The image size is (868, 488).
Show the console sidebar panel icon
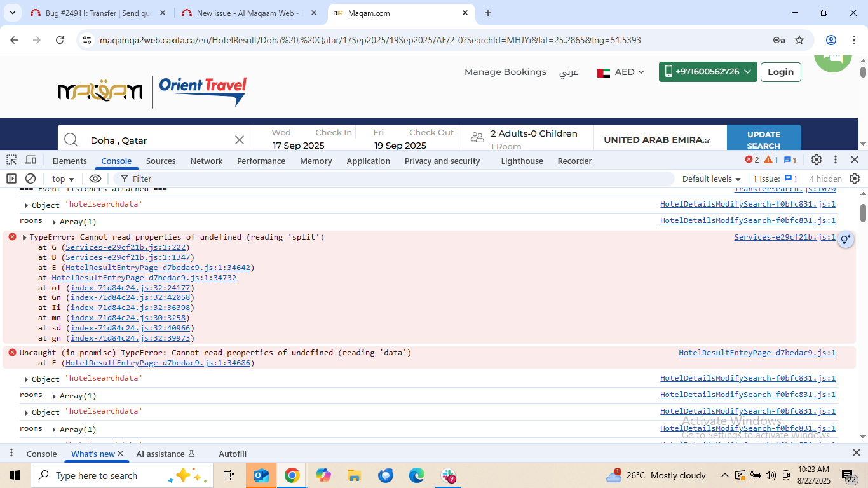(x=11, y=179)
